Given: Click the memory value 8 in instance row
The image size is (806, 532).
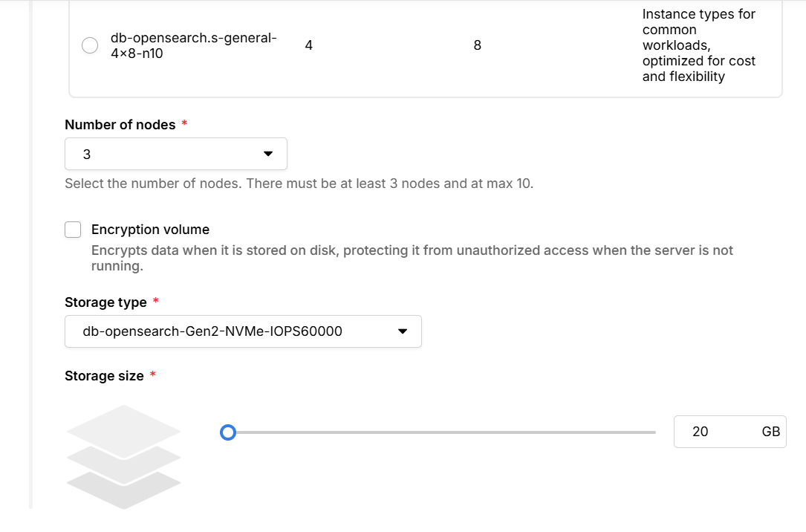Looking at the screenshot, I should click(x=477, y=45).
